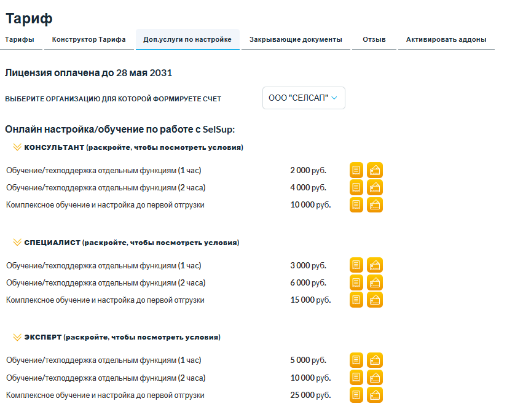Pay by card for Expert complex setup, 25 000 руб.
Screen dimensions: 515x420
(374, 395)
